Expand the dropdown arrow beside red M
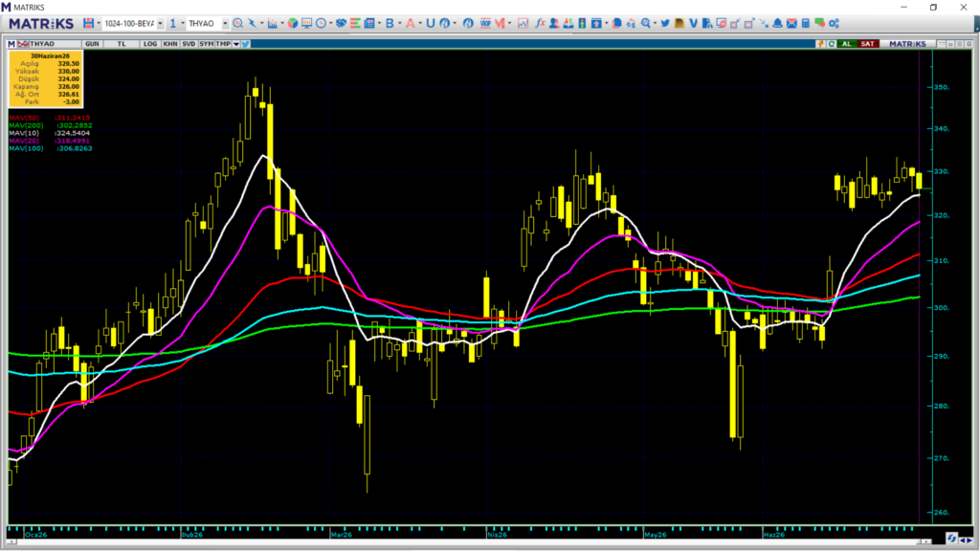The image size is (980, 551). 509,24
